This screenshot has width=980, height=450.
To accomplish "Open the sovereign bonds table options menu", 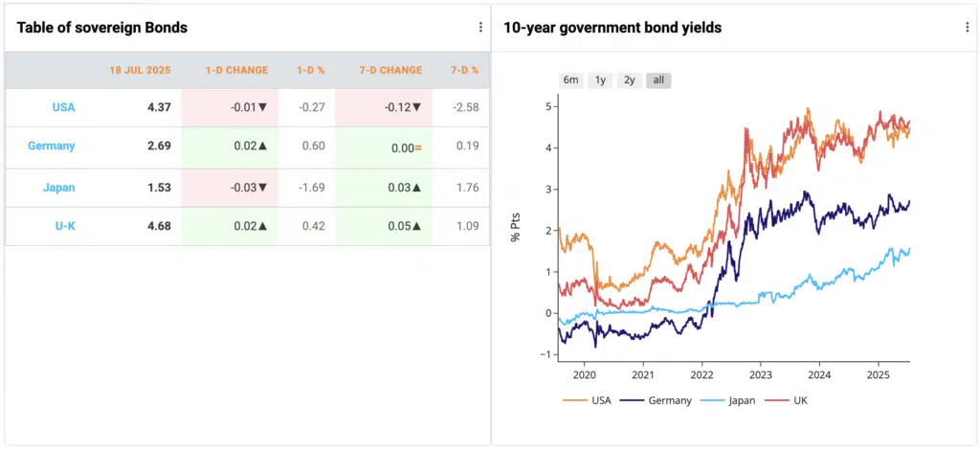I will 480,27.
